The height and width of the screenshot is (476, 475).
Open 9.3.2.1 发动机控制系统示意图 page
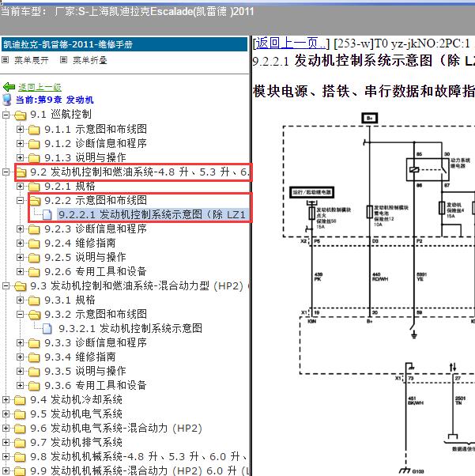pos(130,328)
